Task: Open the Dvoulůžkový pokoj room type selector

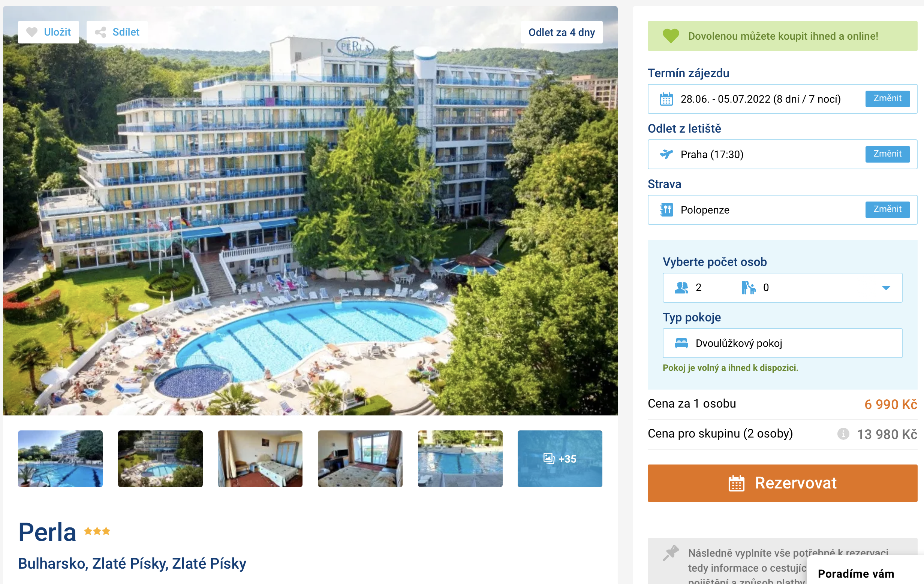Action: (782, 343)
